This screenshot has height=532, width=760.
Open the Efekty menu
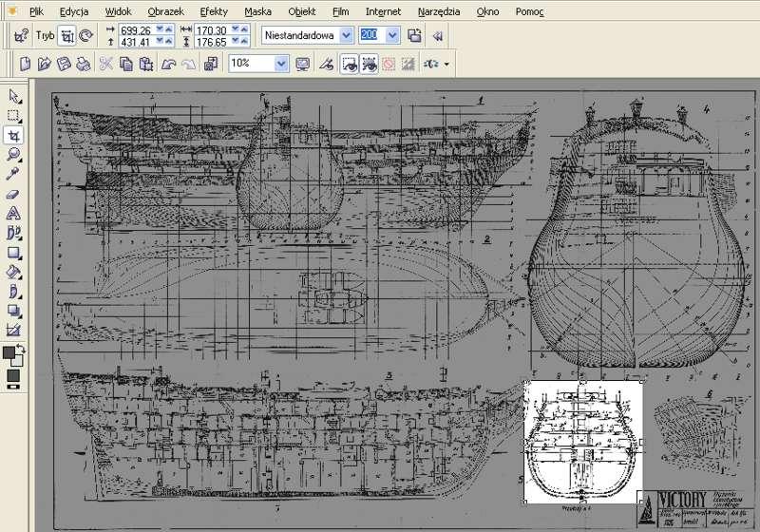pyautogui.click(x=214, y=12)
